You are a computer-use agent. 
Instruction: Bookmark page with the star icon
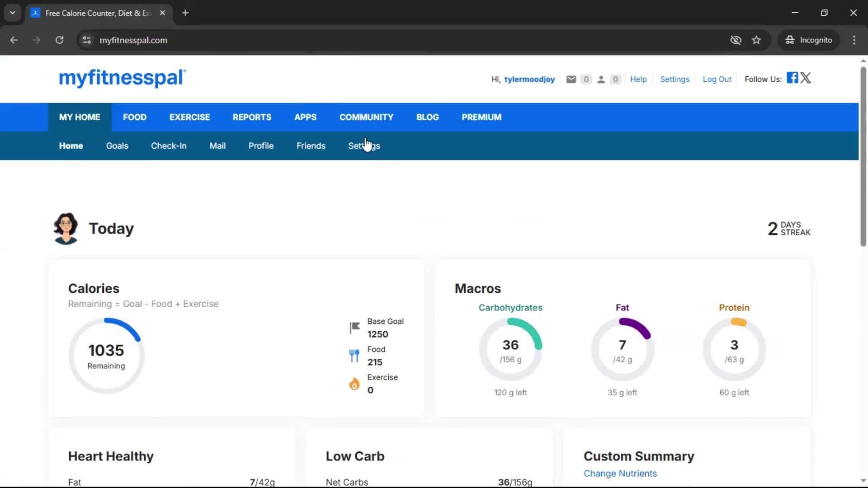click(756, 40)
